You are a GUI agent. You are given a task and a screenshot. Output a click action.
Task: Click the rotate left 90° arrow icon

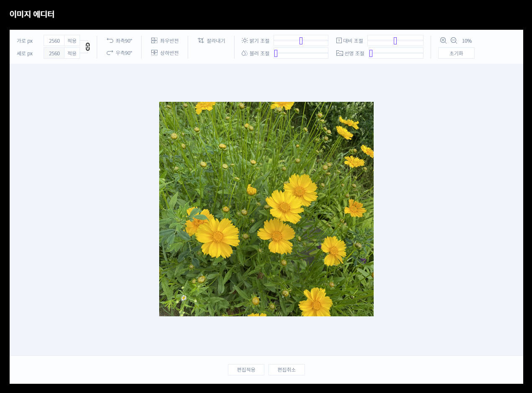tap(110, 41)
